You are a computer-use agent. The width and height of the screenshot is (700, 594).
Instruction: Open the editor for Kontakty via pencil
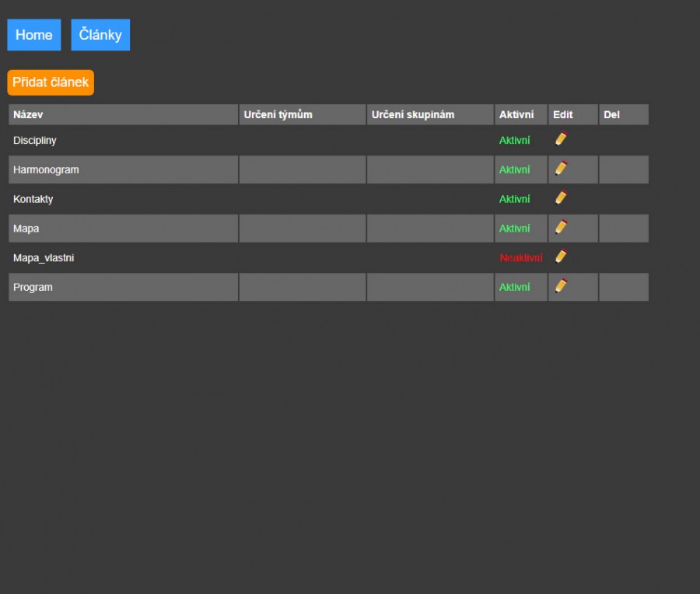561,197
